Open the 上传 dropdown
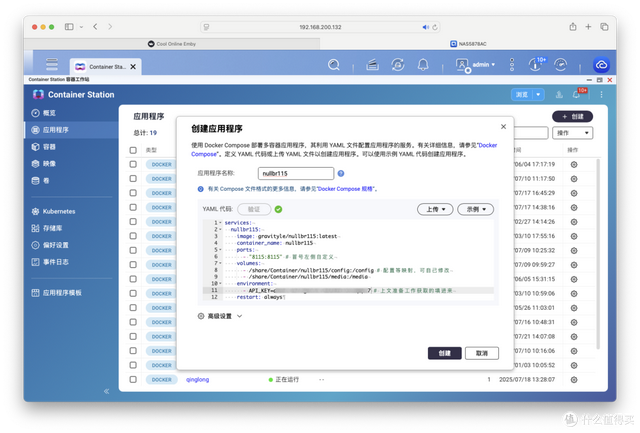This screenshot has width=640, height=433. pos(435,209)
